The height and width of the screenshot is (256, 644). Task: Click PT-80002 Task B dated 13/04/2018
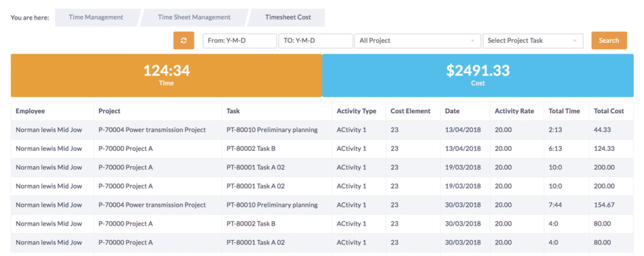click(x=251, y=148)
